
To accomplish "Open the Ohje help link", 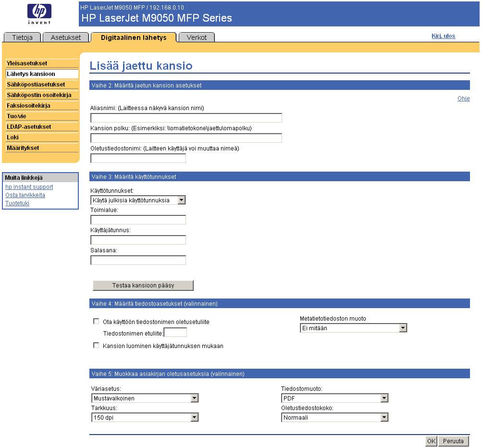I will (464, 99).
